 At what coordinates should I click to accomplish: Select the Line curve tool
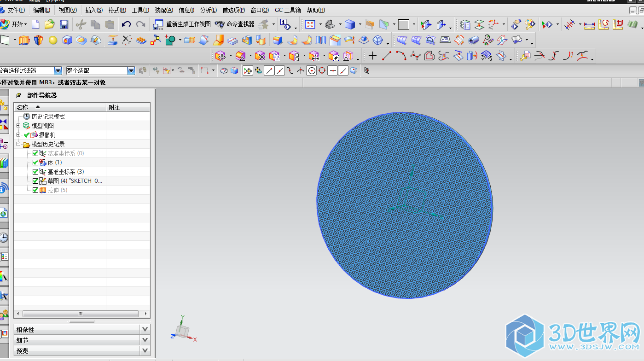coord(387,56)
